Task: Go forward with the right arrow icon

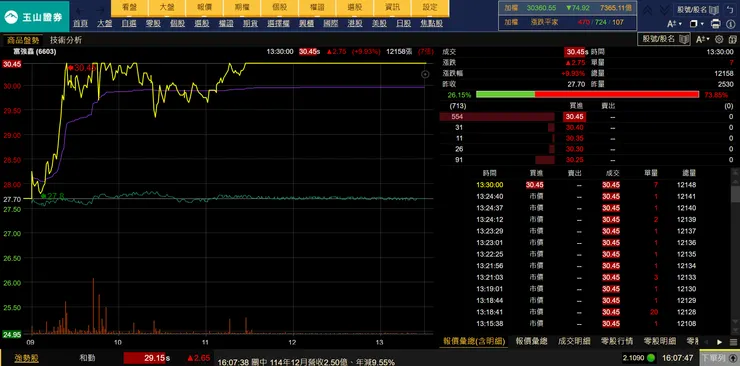Action: tap(100, 11)
